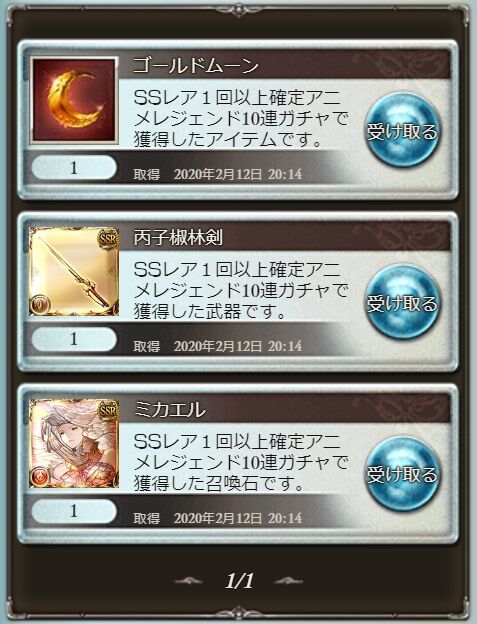Click the ミカエル summon stone portrait
The width and height of the screenshot is (477, 624).
coord(74,443)
